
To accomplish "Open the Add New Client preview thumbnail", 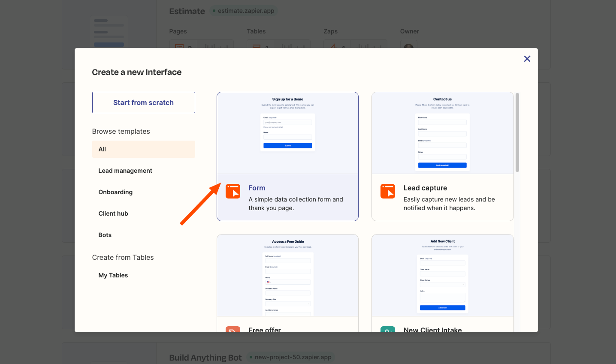I will [442, 275].
